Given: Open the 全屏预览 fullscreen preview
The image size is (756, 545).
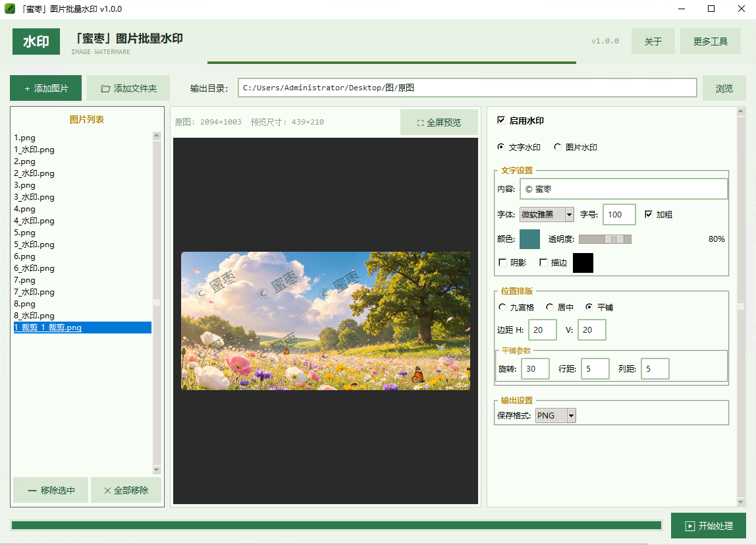Looking at the screenshot, I should [x=439, y=123].
